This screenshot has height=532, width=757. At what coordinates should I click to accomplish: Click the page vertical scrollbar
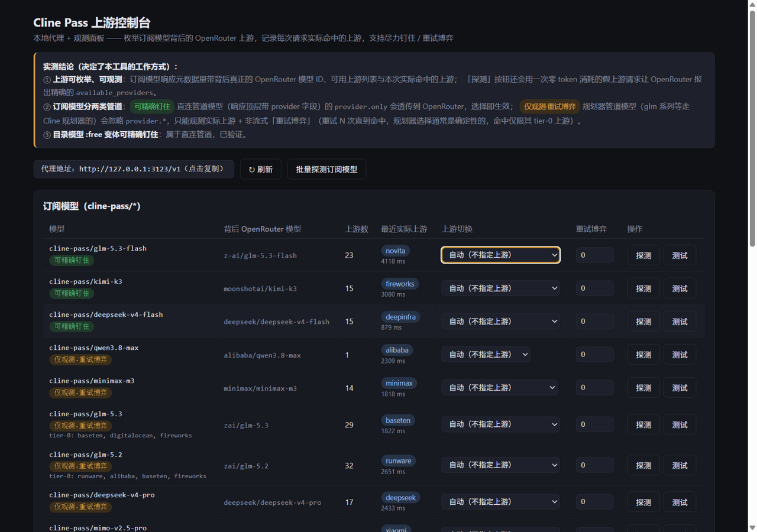[752, 127]
